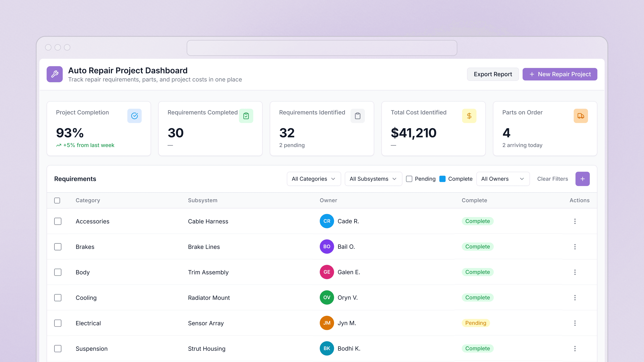Click the "Trim Assembly" subsystem cell
Image resolution: width=644 pixels, height=362 pixels.
[208, 272]
